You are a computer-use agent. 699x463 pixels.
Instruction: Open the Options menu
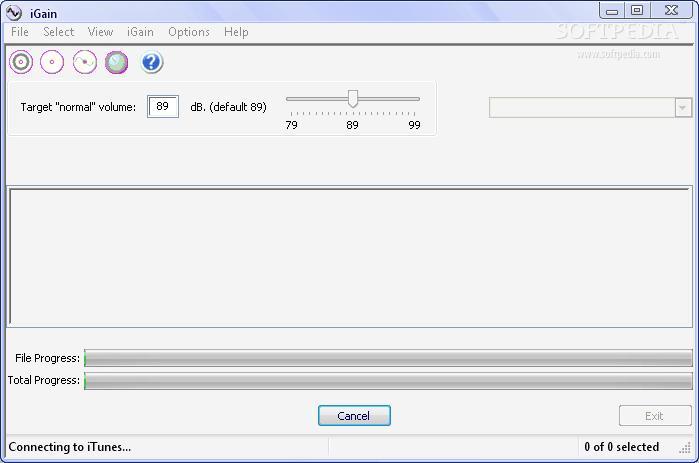pos(189,32)
